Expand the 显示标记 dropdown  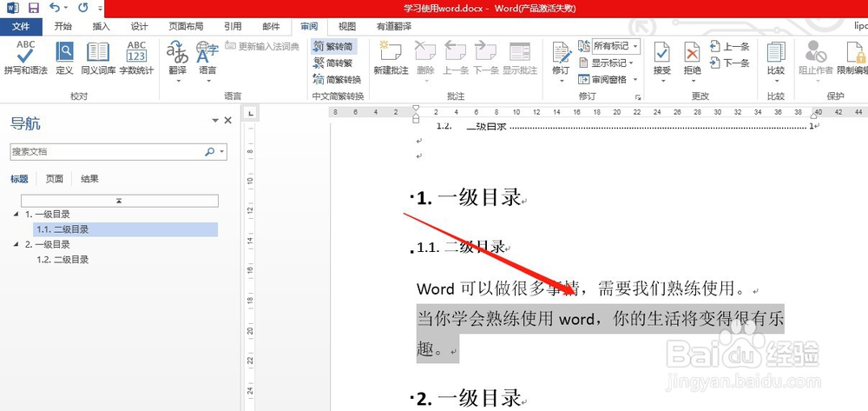pyautogui.click(x=606, y=63)
